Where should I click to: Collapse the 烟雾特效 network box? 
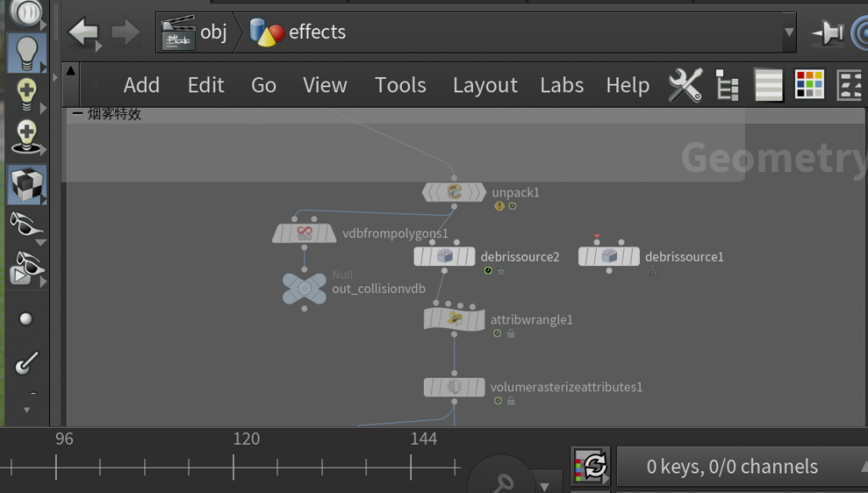tap(77, 114)
